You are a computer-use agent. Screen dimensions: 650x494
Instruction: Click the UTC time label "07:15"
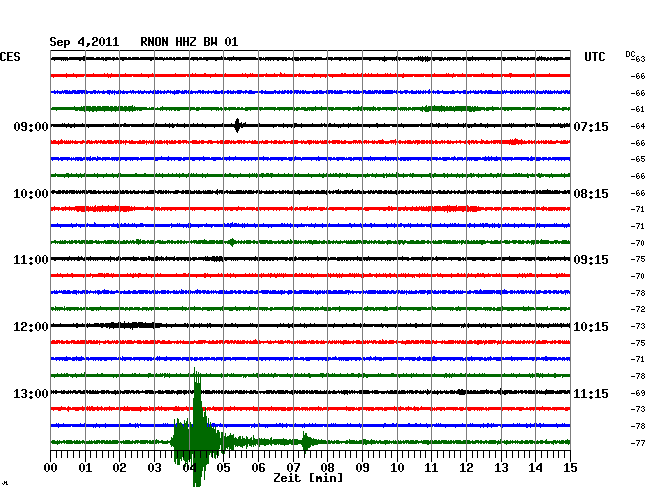591,126
